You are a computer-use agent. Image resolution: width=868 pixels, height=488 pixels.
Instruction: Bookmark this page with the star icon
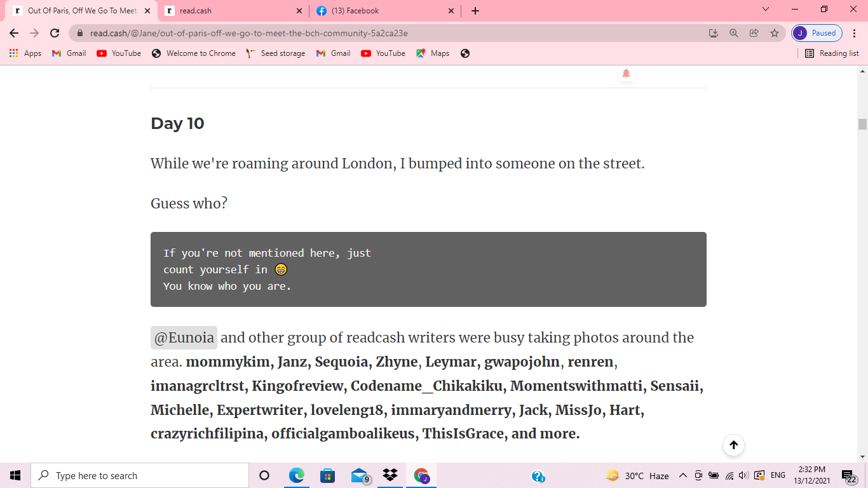click(775, 33)
